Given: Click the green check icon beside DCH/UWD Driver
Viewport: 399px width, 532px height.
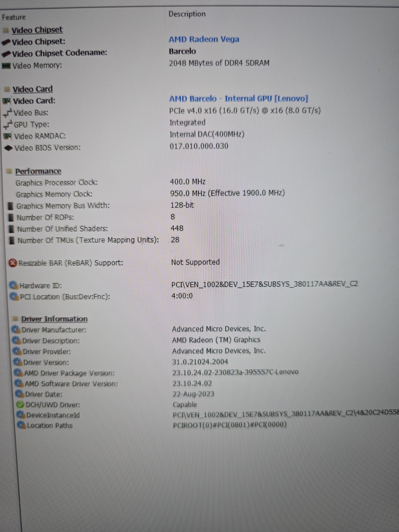Looking at the screenshot, I should click(20, 405).
